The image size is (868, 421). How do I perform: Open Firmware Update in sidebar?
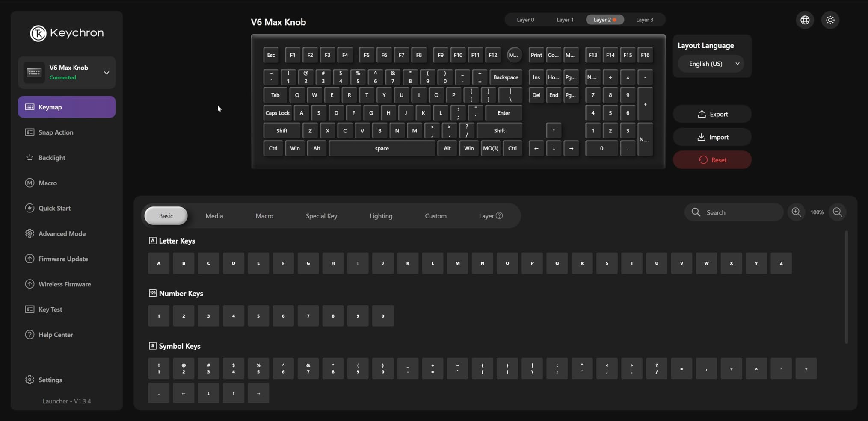coord(67,259)
